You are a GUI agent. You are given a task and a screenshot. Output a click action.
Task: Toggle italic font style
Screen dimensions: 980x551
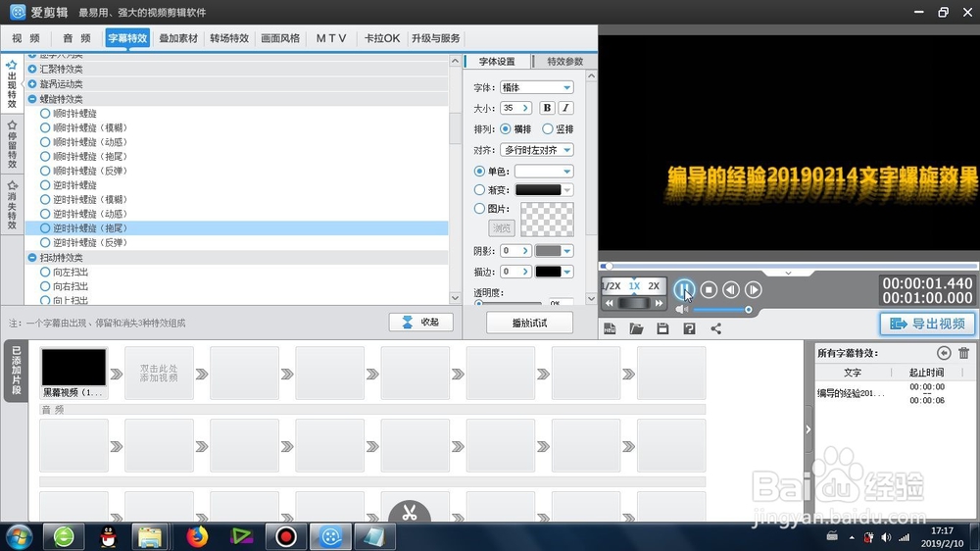[x=565, y=108]
